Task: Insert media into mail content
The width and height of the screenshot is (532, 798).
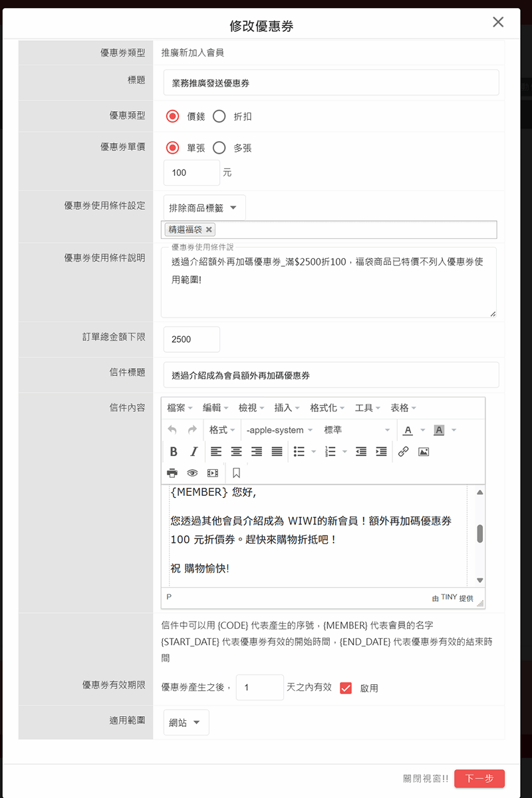Action: (x=213, y=473)
